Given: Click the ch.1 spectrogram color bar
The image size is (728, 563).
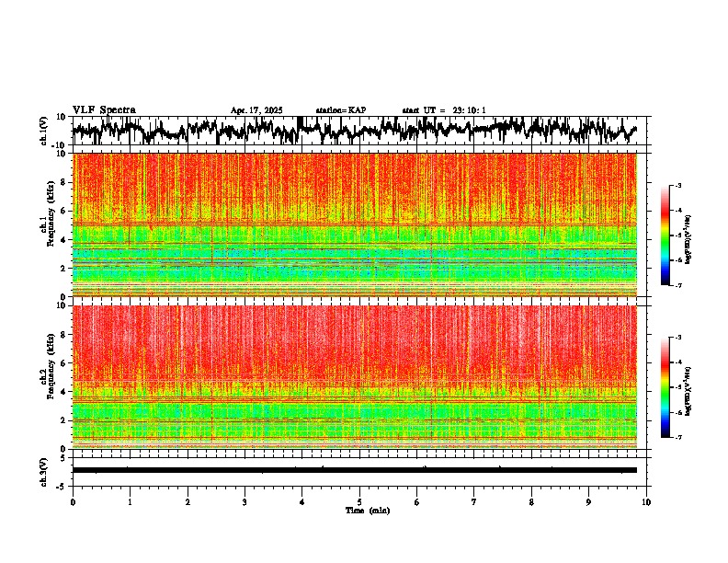Looking at the screenshot, I should (x=665, y=236).
